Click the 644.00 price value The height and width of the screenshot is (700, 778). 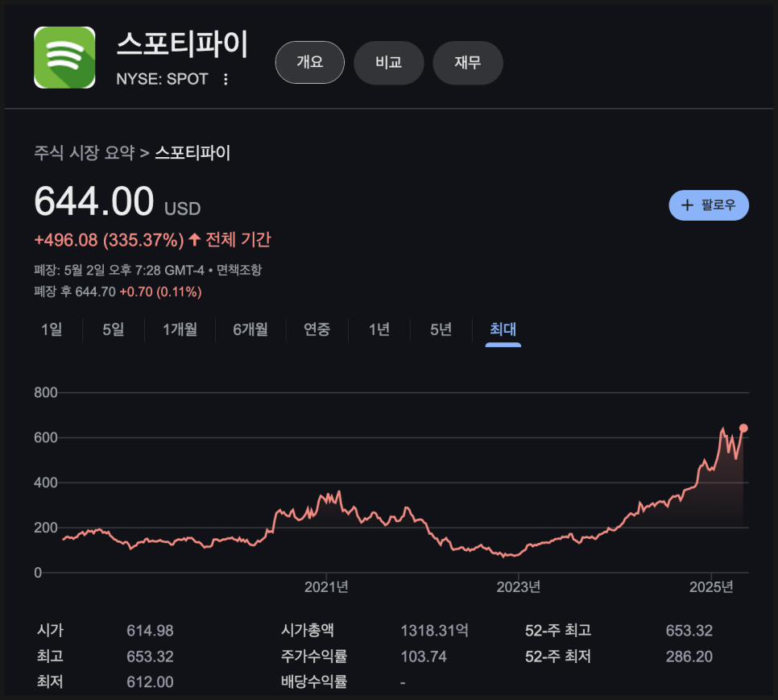click(x=93, y=201)
